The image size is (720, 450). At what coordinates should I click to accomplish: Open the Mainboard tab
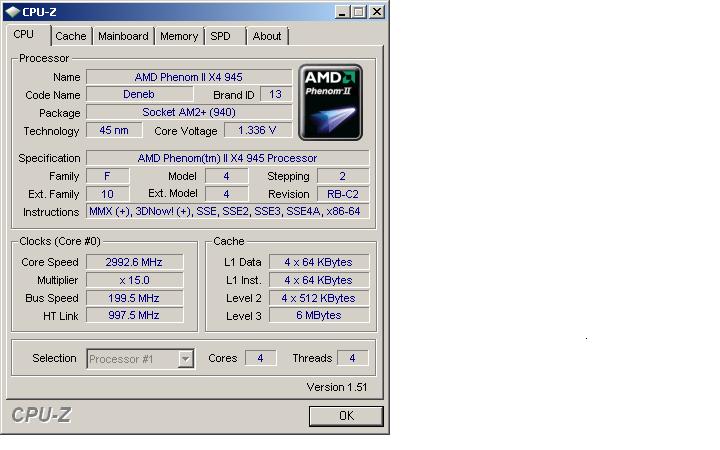click(x=123, y=36)
